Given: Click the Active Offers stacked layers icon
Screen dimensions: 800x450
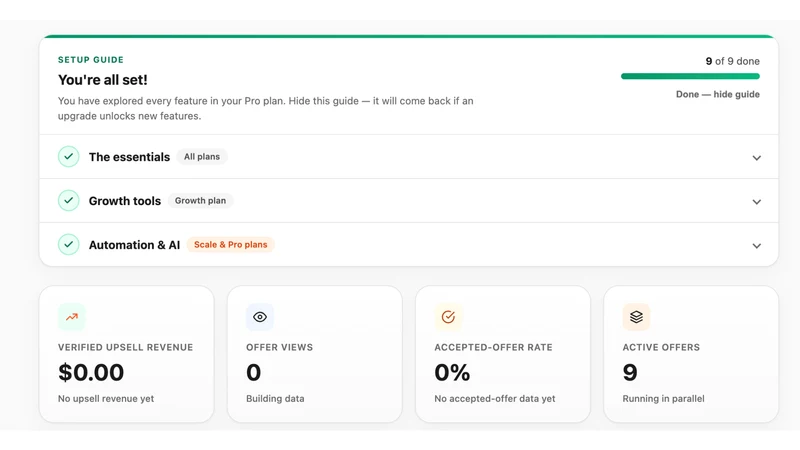Looking at the screenshot, I should [x=636, y=317].
